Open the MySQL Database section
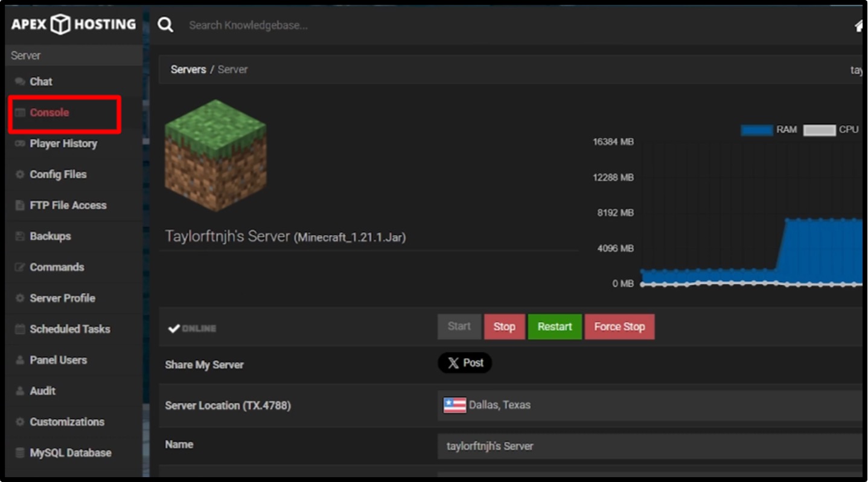 [x=69, y=453]
